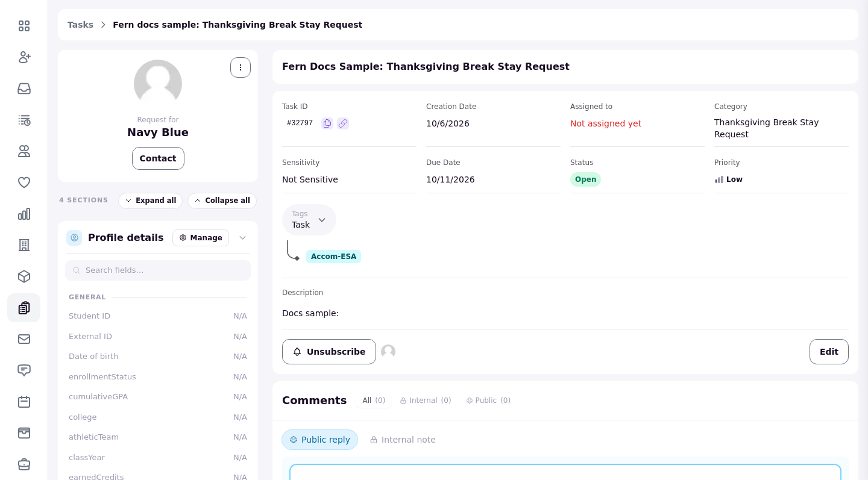
Task: Open the Tags Task dropdown
Action: pyautogui.click(x=309, y=220)
